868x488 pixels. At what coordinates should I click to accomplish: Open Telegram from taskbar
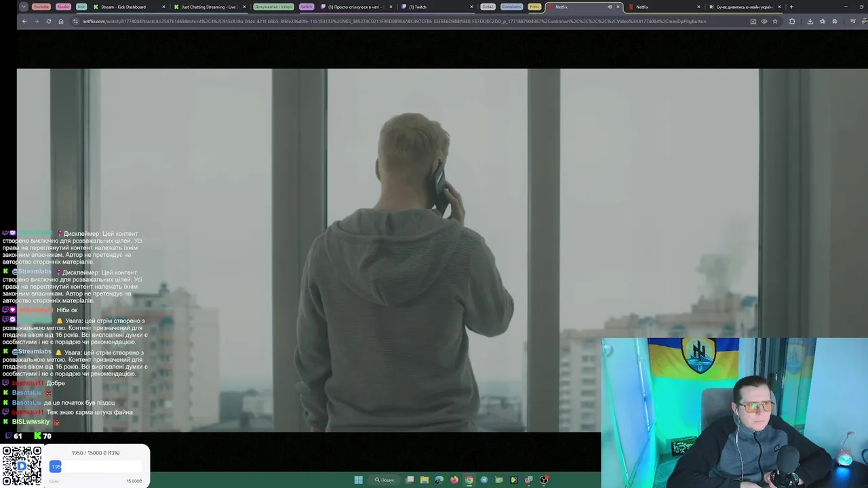pos(484,480)
